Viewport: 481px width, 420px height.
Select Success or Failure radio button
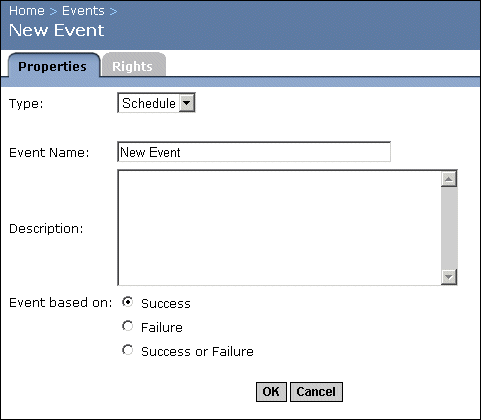[x=127, y=350]
